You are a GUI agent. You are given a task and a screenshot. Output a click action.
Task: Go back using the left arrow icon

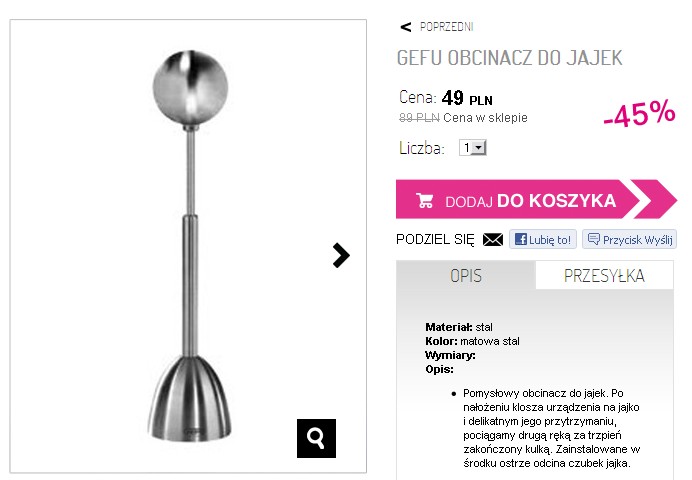click(406, 27)
